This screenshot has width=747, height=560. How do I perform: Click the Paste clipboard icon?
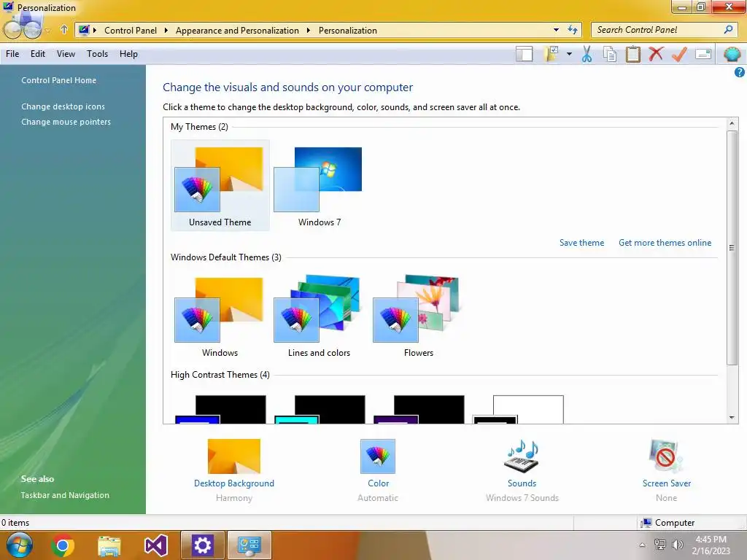pyautogui.click(x=632, y=54)
